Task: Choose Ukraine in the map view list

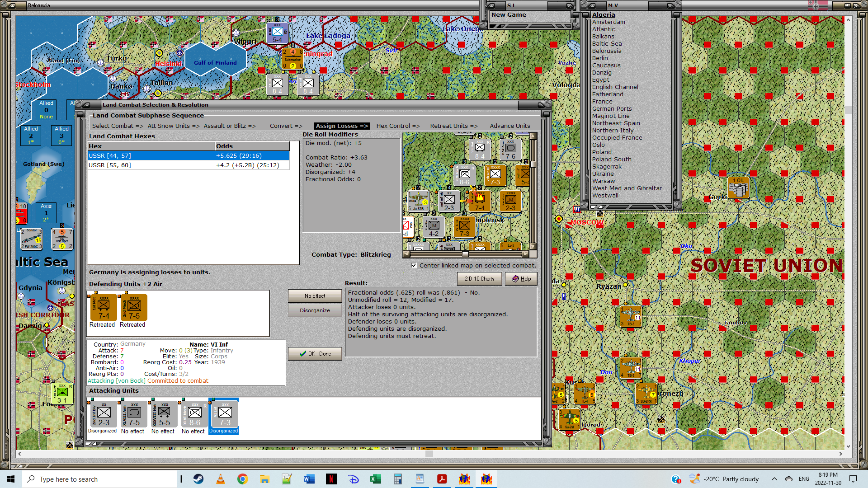Action: [x=603, y=174]
